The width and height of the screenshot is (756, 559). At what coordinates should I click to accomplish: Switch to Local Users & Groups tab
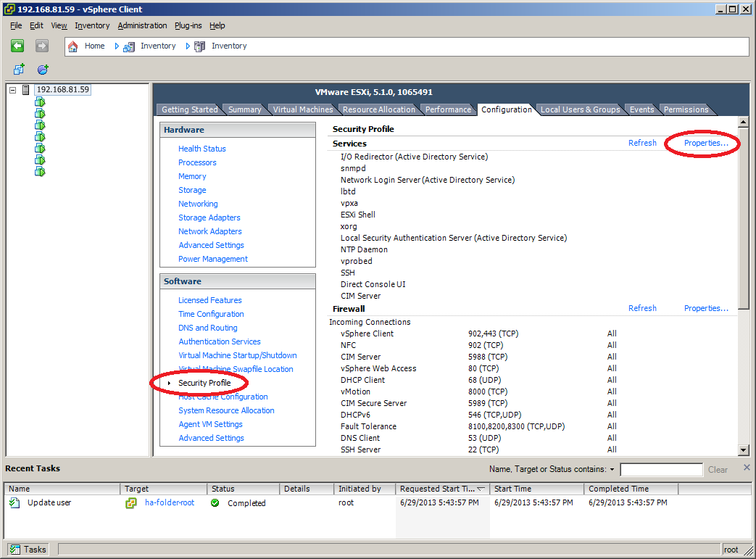pos(580,109)
